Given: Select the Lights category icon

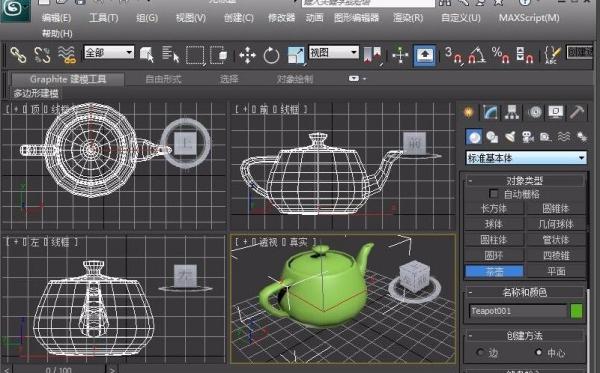Looking at the screenshot, I should pos(510,137).
